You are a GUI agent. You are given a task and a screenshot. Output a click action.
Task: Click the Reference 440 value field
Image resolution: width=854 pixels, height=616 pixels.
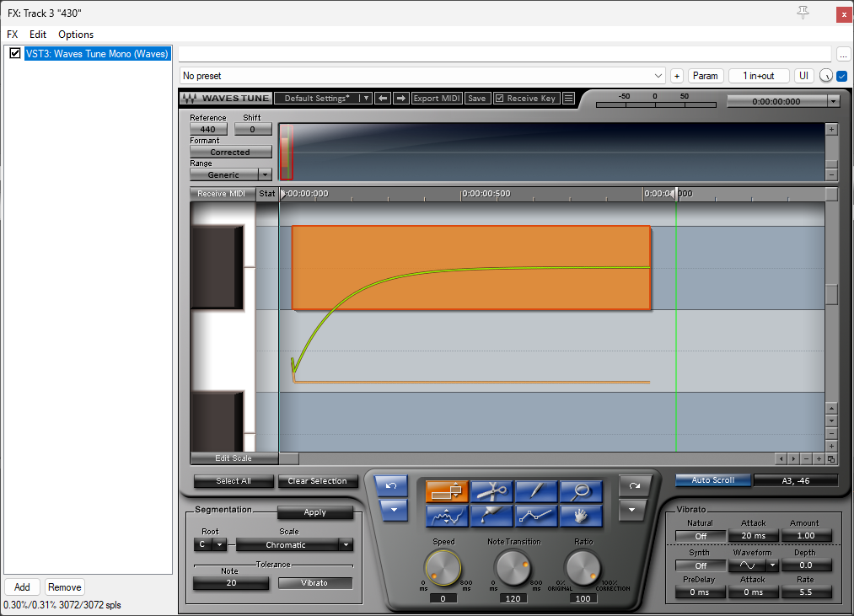208,129
